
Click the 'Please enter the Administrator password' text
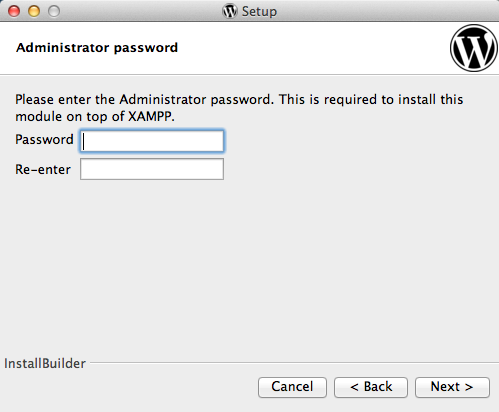(x=144, y=100)
